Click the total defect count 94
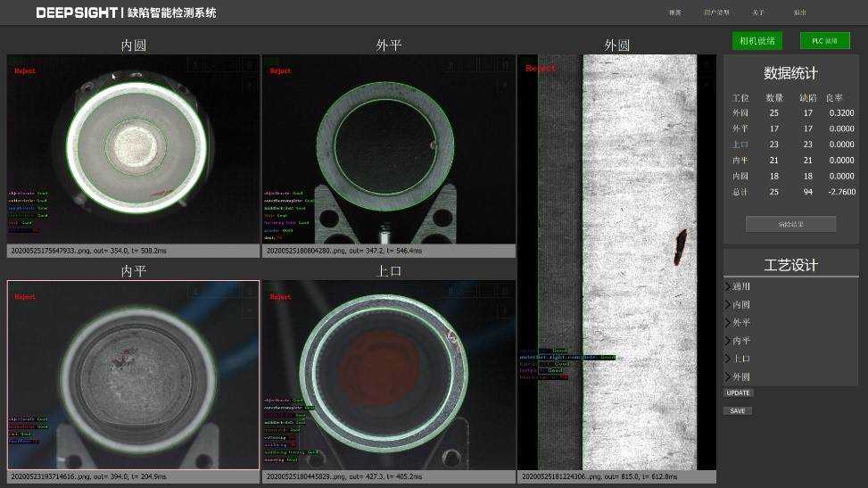 (x=807, y=192)
